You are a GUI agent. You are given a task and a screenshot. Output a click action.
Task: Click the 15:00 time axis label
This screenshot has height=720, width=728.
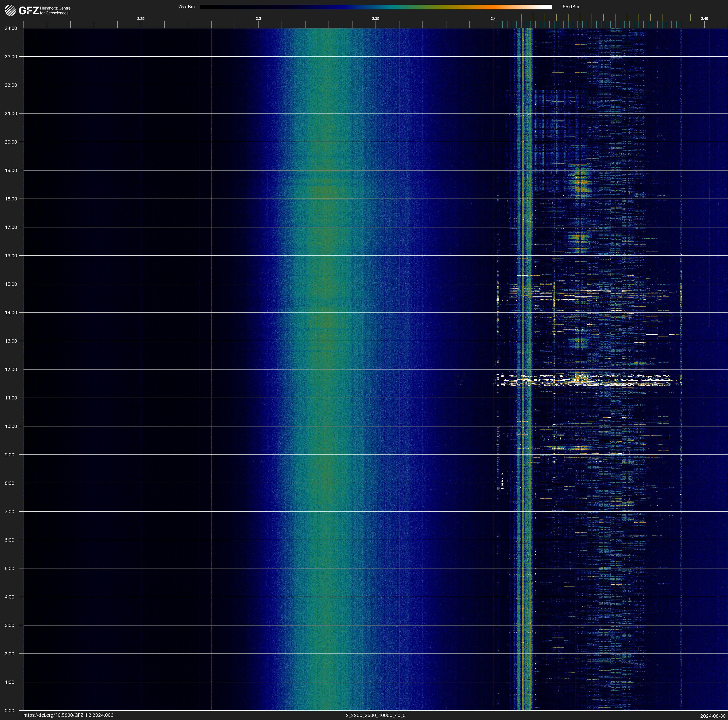point(11,284)
